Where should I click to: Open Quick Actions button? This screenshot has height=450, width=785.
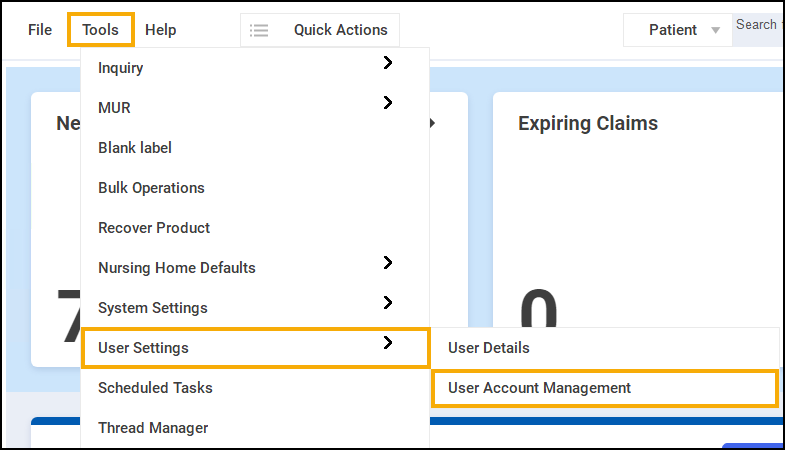tap(339, 30)
